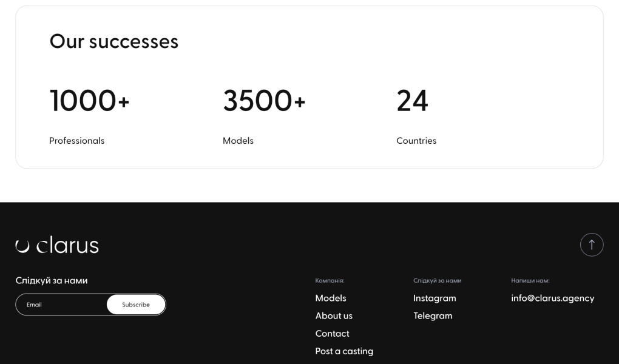Visit the Telegram link
Viewport: 619px width, 364px height.
(433, 316)
